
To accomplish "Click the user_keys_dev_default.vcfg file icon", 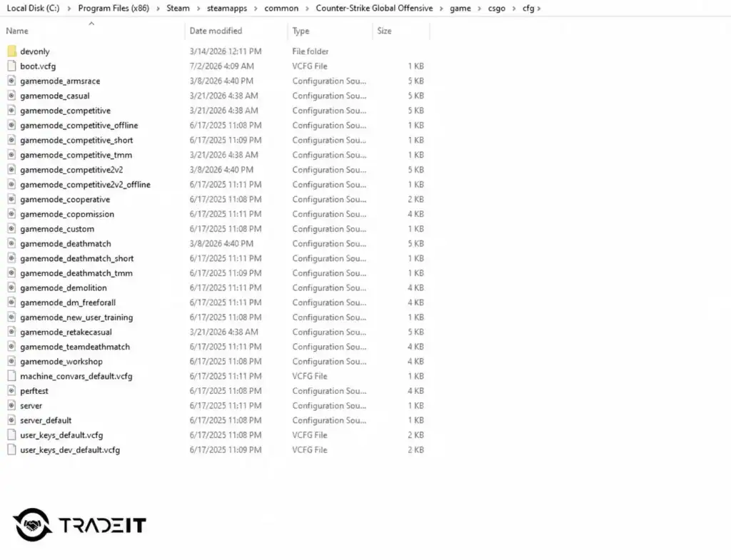I will 11,450.
